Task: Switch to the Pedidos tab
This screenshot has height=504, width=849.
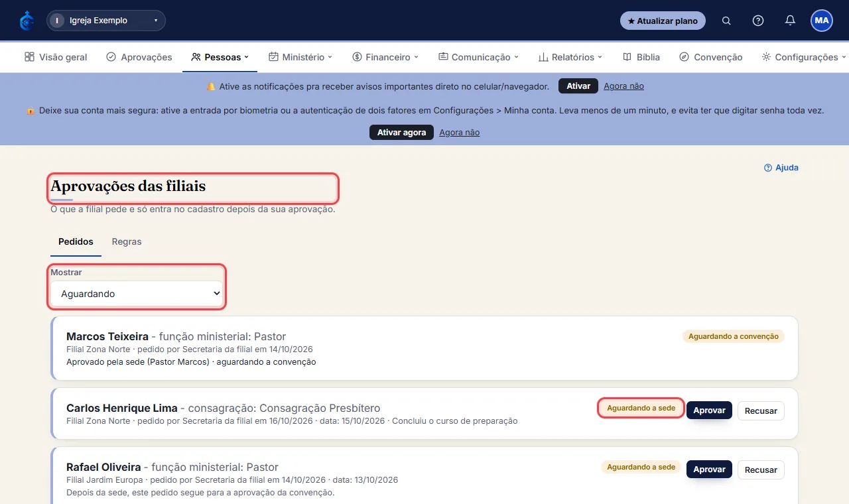Action: [x=76, y=241]
